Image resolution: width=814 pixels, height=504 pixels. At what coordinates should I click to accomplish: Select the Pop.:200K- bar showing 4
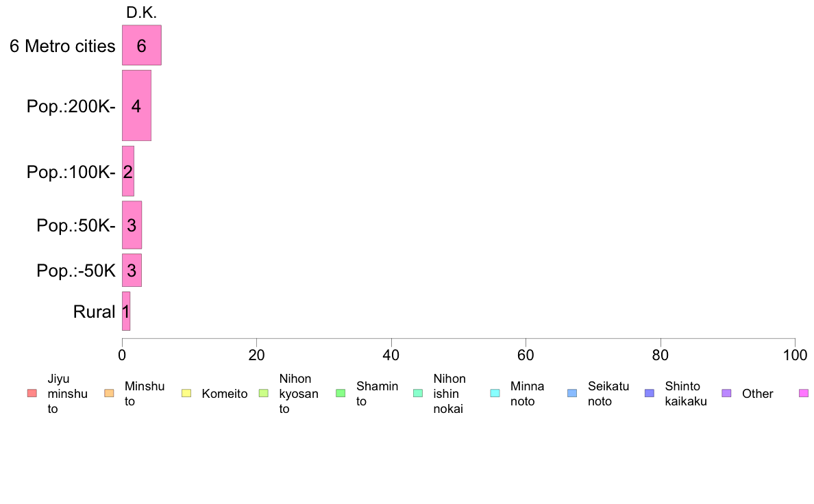pos(136,105)
